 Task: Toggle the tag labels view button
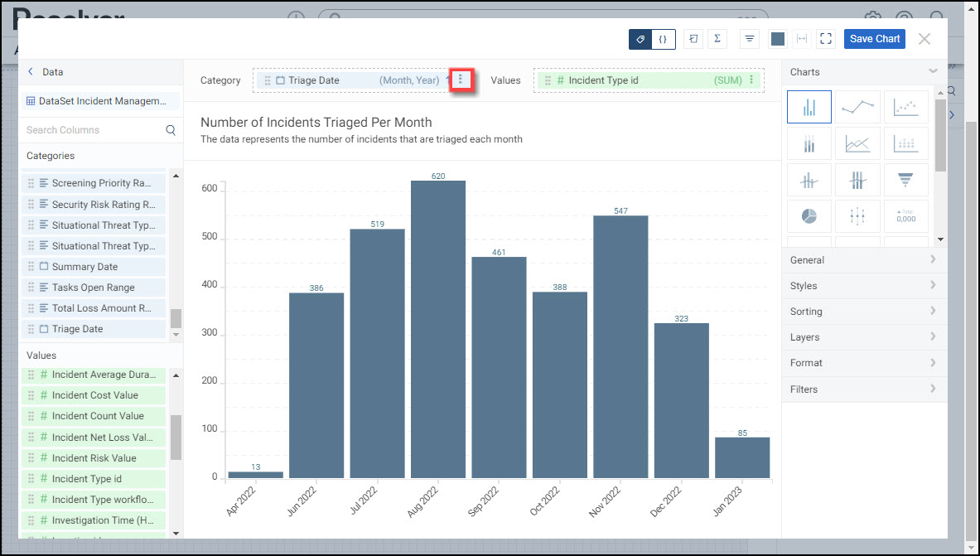tap(640, 39)
